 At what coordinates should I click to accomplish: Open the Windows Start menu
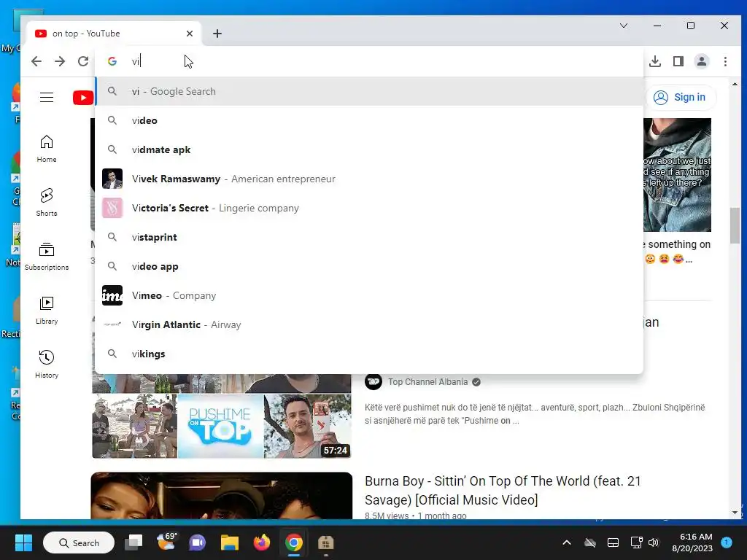coord(23,542)
